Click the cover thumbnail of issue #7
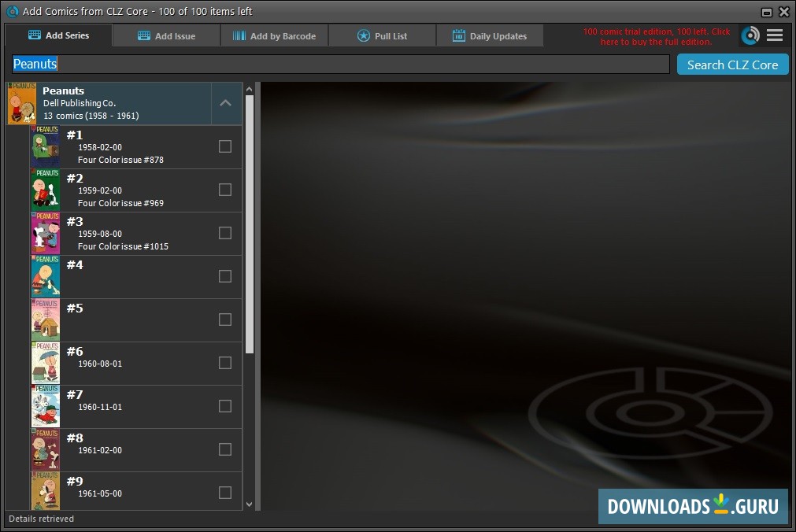 pyautogui.click(x=46, y=406)
